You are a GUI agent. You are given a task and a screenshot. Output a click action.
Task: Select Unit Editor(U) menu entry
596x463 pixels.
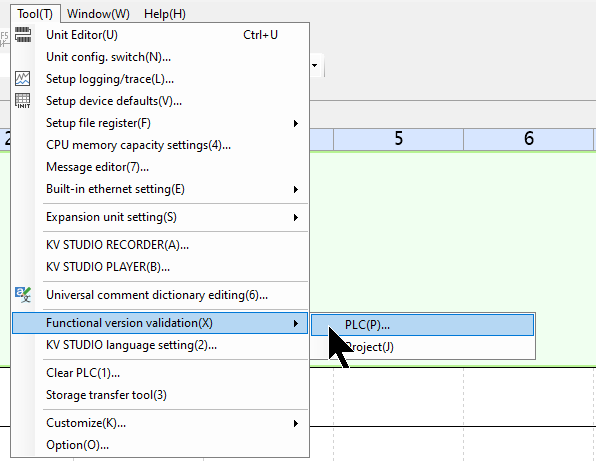click(x=160, y=35)
